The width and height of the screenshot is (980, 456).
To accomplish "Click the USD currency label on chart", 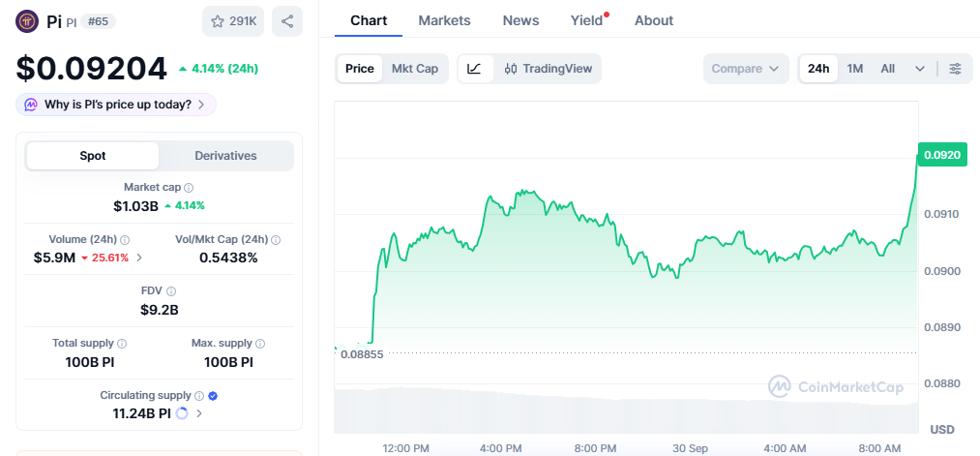I will [942, 429].
